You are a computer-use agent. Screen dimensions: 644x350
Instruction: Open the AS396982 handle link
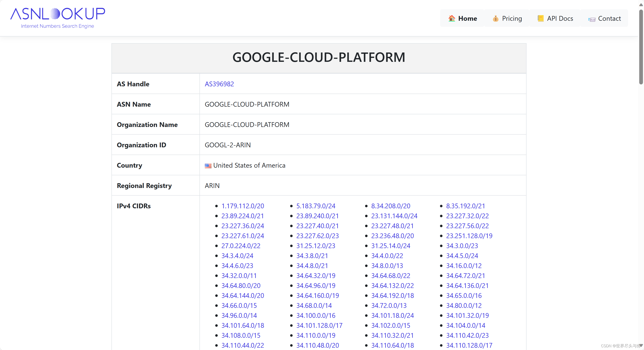coord(219,84)
